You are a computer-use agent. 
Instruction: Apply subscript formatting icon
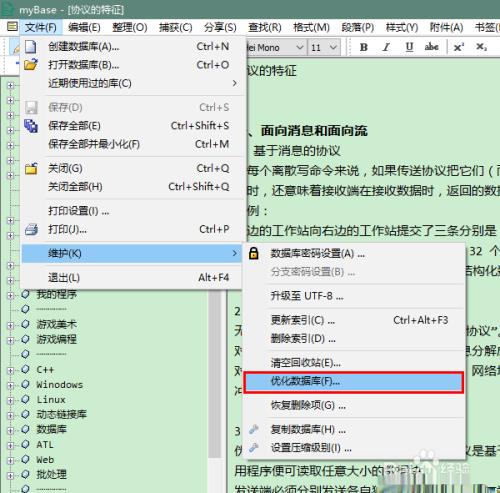(x=481, y=47)
